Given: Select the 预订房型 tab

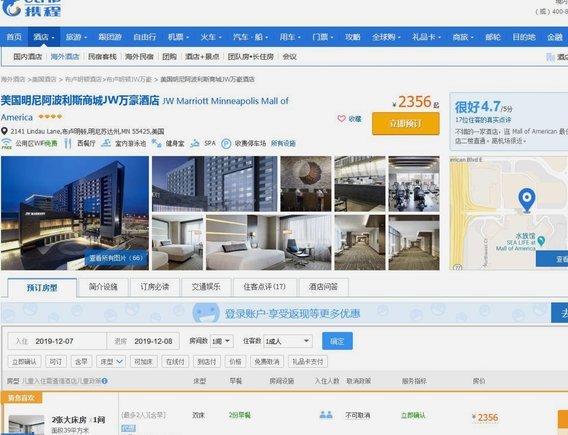Looking at the screenshot, I should tap(42, 288).
